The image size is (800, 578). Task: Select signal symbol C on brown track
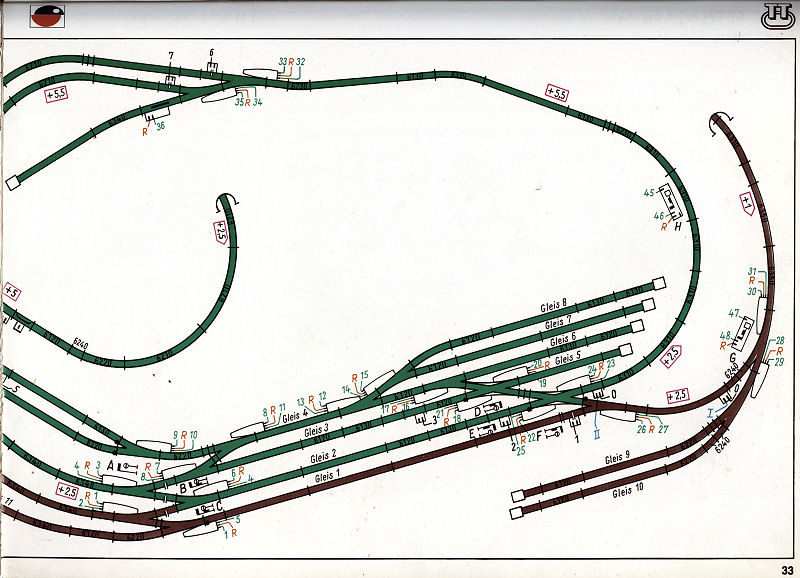point(206,508)
